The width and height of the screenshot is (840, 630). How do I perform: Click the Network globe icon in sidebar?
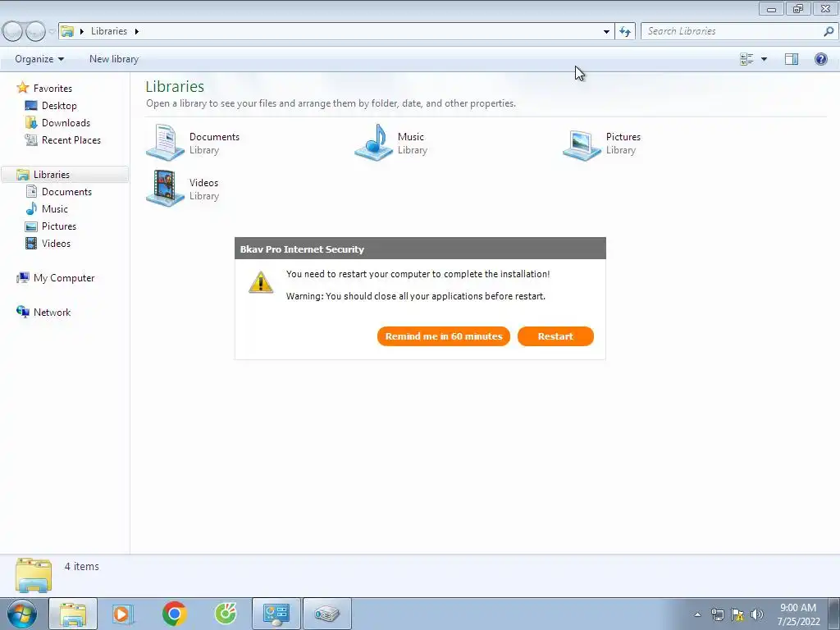(x=22, y=311)
